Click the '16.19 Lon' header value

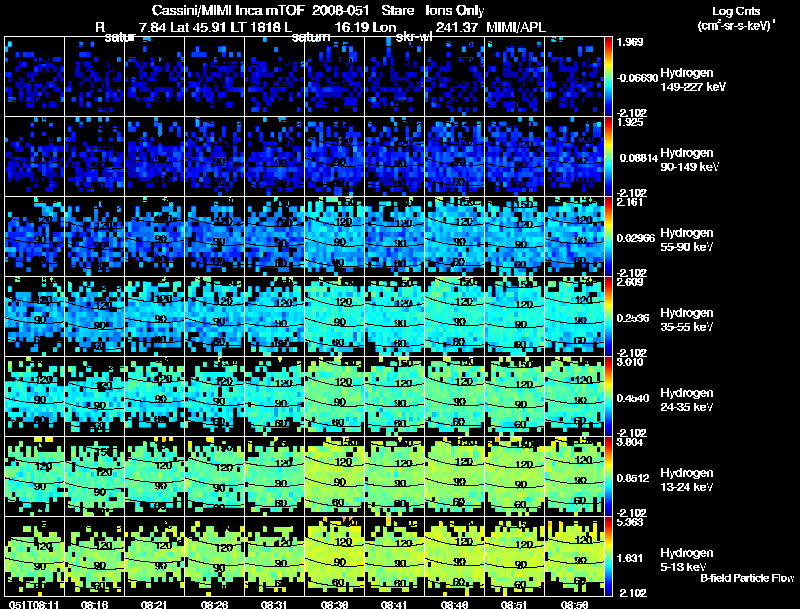[365, 27]
